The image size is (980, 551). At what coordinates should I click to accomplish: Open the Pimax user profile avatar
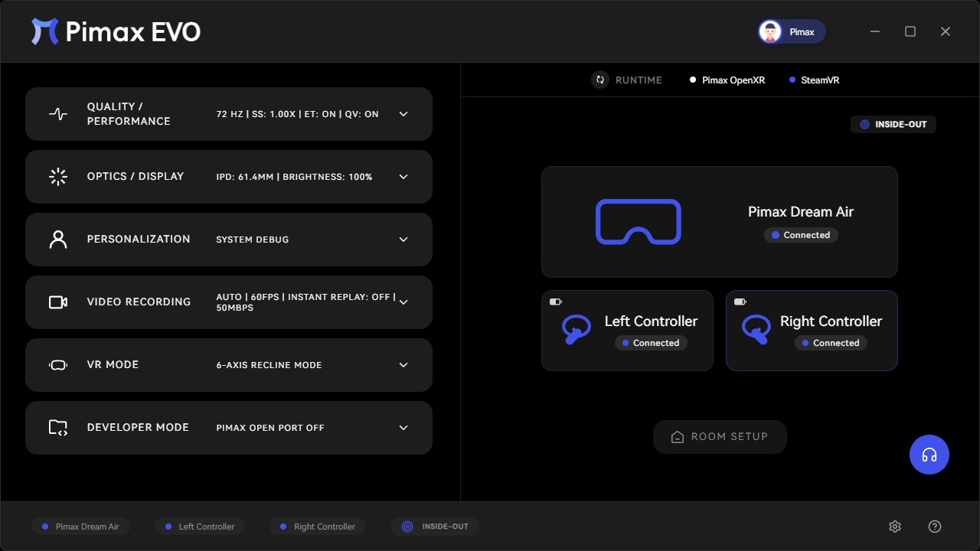(x=769, y=31)
